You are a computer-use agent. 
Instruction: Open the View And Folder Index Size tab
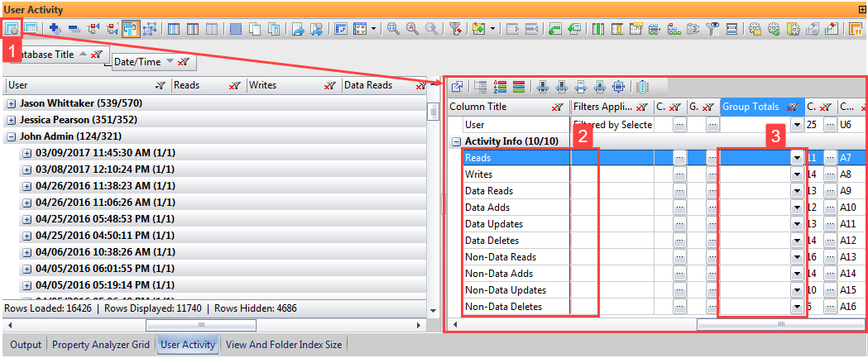(284, 345)
